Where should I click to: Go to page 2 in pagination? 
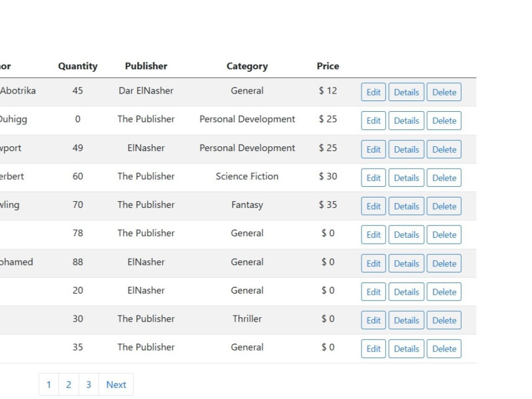coord(69,385)
